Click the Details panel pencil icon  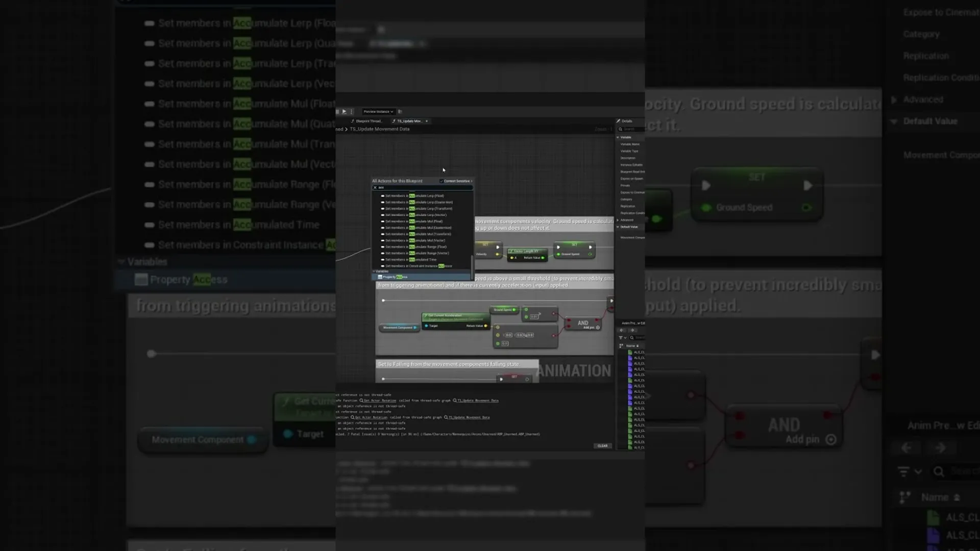click(x=618, y=121)
